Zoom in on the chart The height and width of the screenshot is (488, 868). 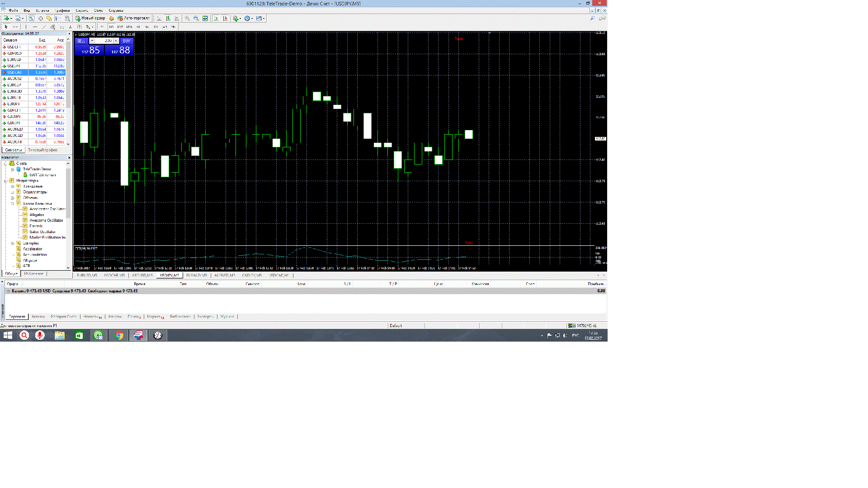pyautogui.click(x=187, y=19)
